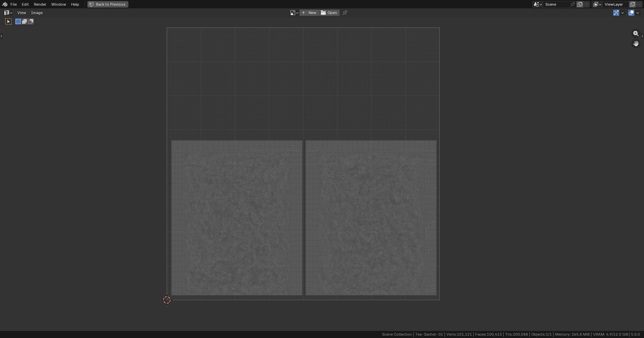The height and width of the screenshot is (338, 644).
Task: Click the Scene name field
Action: [556, 4]
